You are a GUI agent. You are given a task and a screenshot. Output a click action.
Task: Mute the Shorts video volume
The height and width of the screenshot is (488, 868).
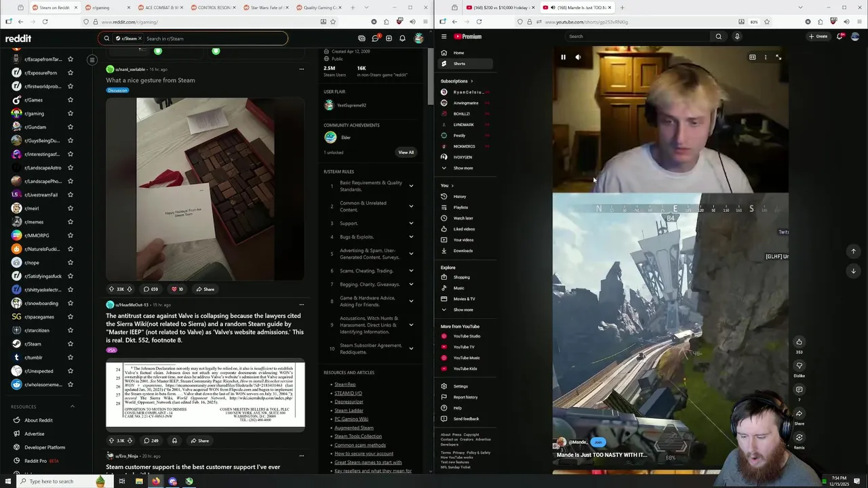578,58
